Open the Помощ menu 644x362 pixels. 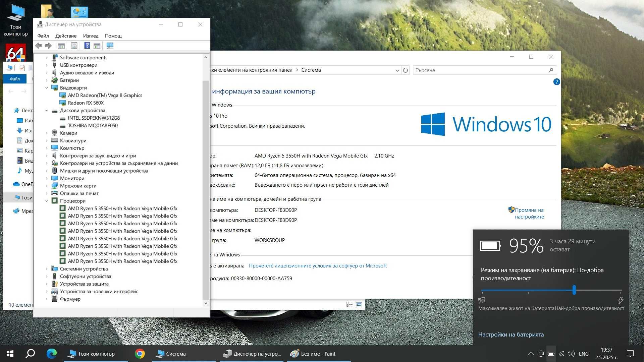pos(113,36)
